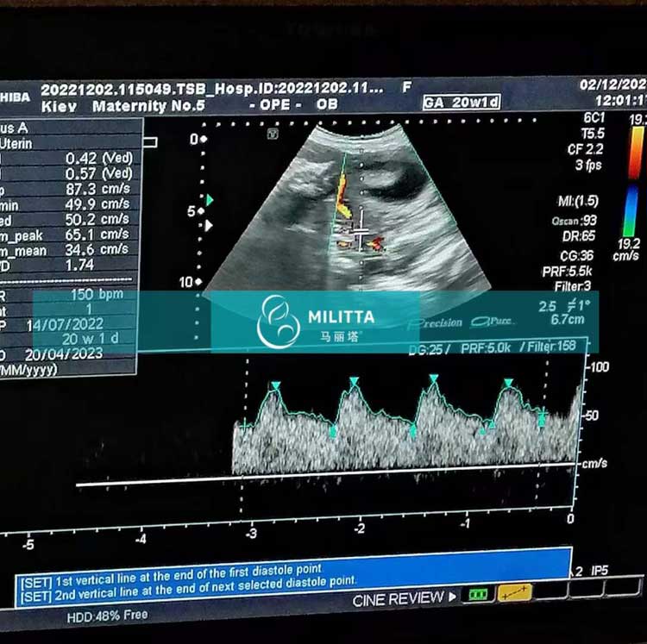
Task: Click the MI:(1.5) readout
Action: 578,201
